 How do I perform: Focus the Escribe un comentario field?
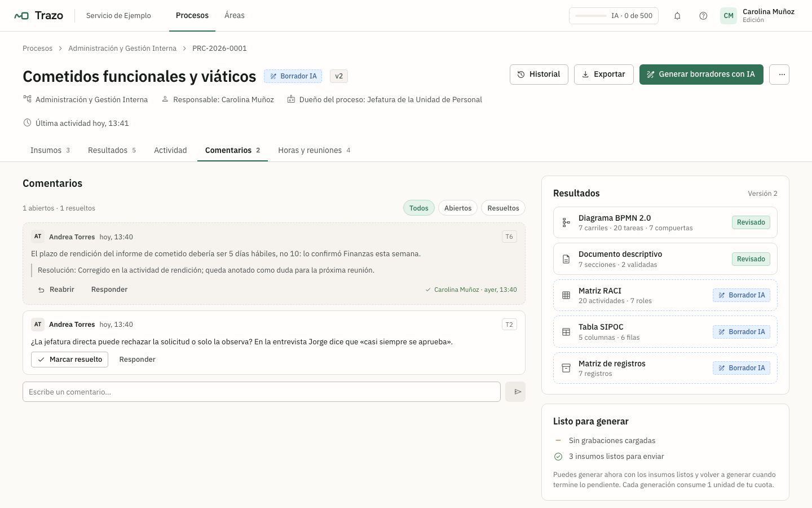[262, 392]
